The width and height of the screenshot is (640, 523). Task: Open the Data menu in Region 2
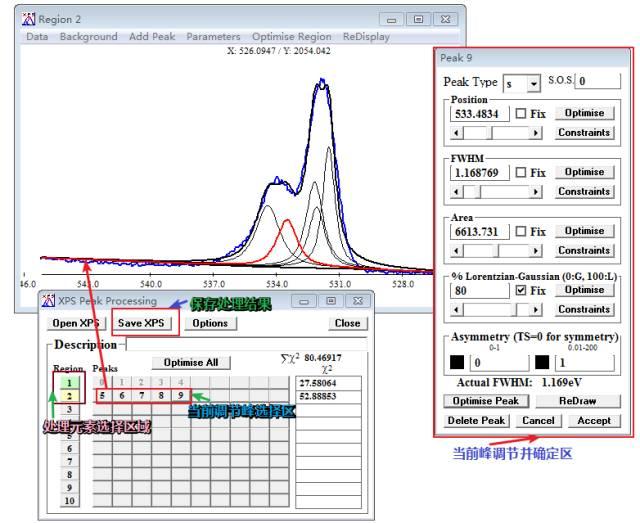coord(37,37)
